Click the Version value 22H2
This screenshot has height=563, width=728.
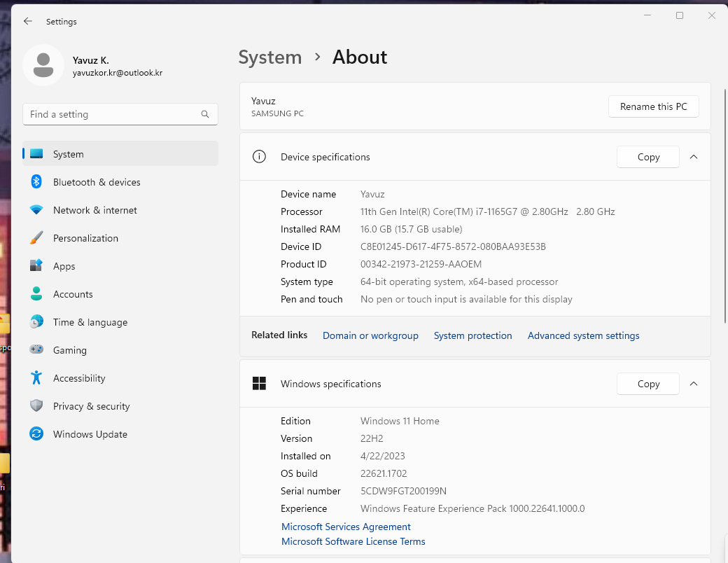pyautogui.click(x=372, y=438)
